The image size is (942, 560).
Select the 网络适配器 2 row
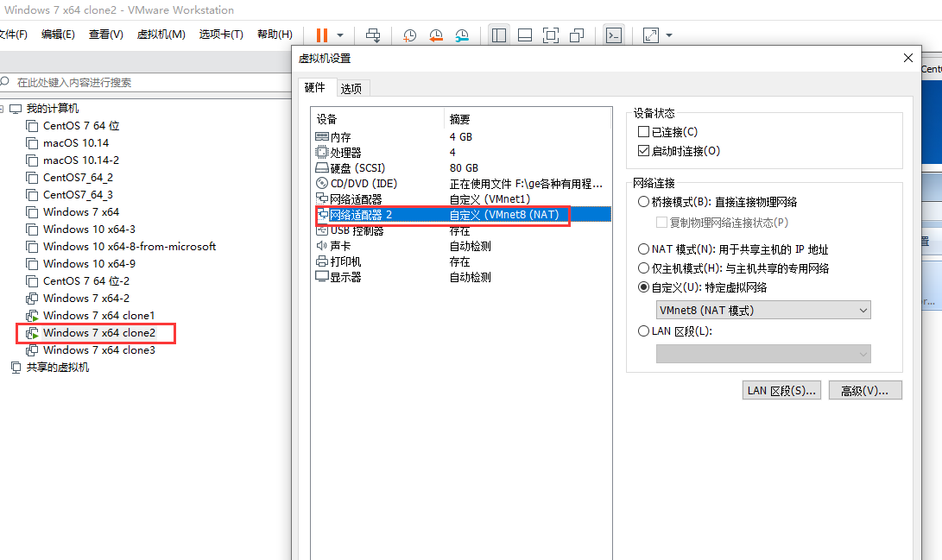click(461, 215)
